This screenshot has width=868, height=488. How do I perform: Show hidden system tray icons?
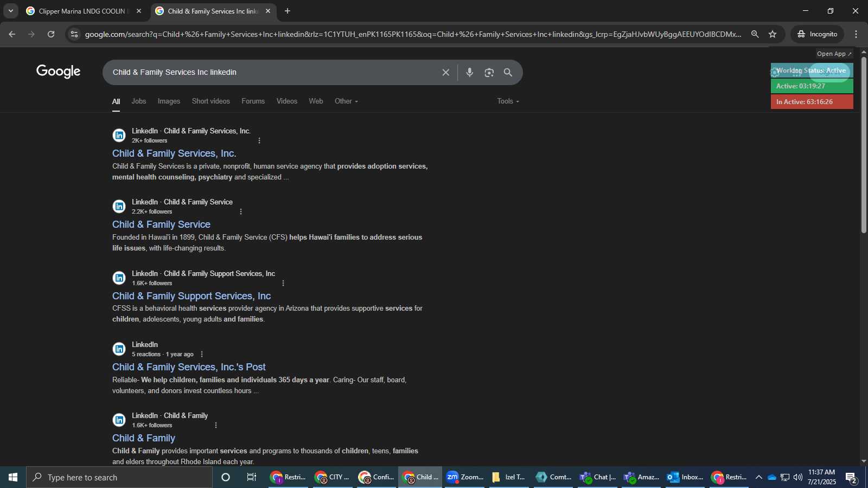759,477
